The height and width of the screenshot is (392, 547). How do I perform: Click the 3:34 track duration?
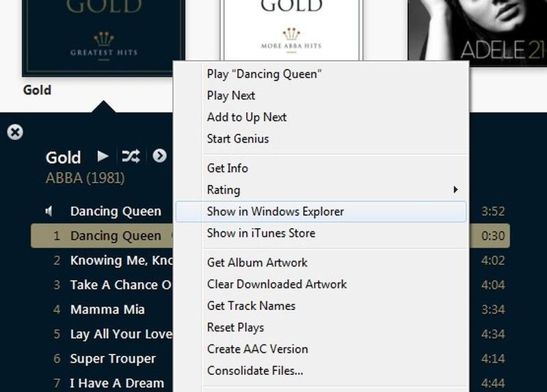pos(493,309)
